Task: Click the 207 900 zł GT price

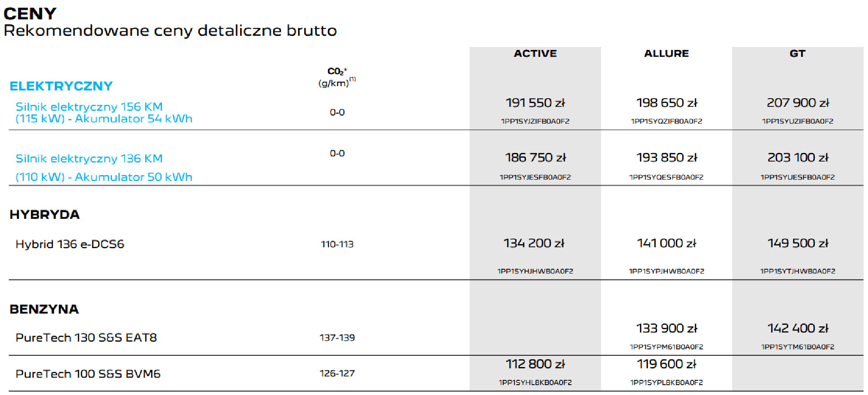Action: point(798,103)
